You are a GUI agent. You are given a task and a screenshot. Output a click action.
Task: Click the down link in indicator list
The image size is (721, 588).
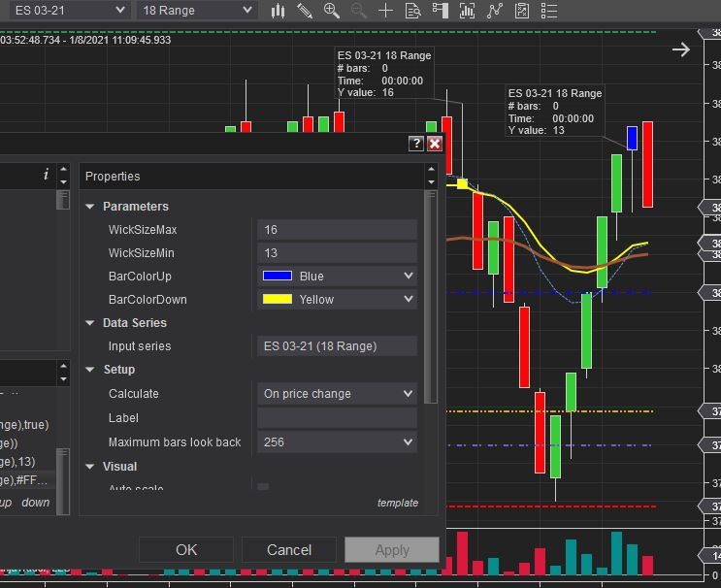[x=35, y=503]
